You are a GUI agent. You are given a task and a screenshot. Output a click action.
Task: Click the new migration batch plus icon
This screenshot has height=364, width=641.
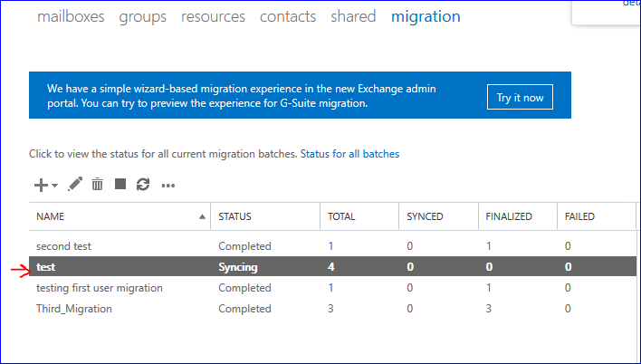click(41, 186)
